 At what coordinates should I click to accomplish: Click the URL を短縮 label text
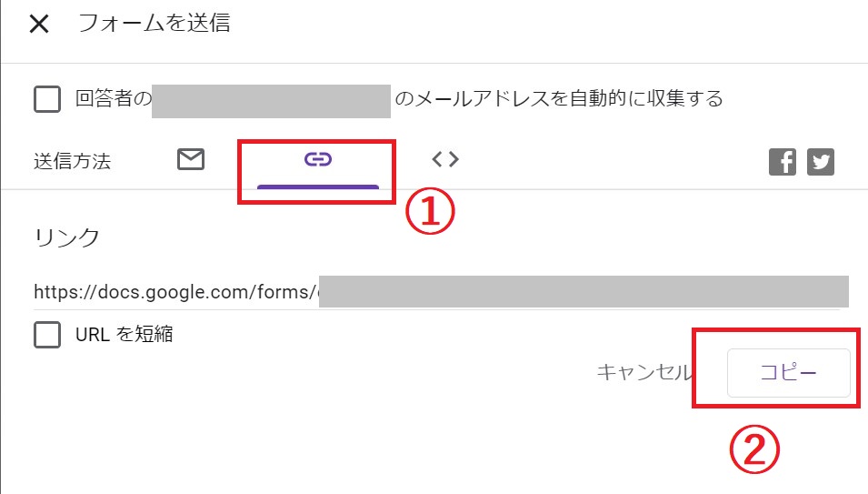point(124,335)
